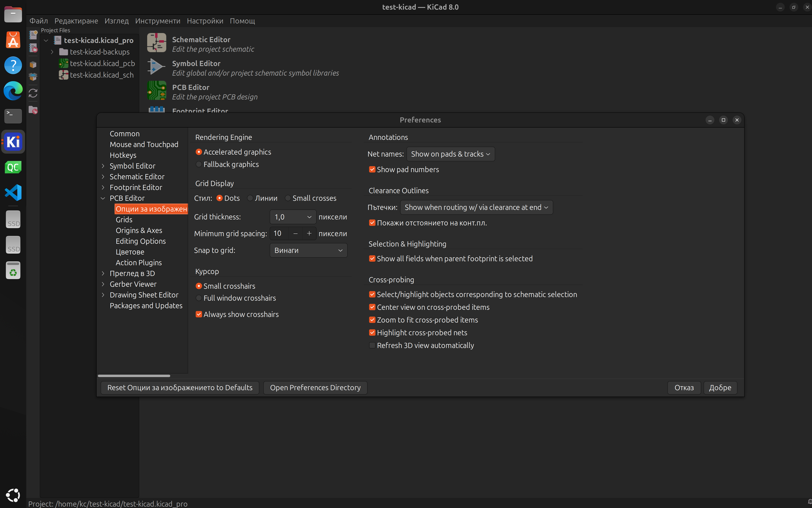Image resolution: width=812 pixels, height=508 pixels.
Task: Select Editing Options under PCB Editor
Action: [141, 241]
